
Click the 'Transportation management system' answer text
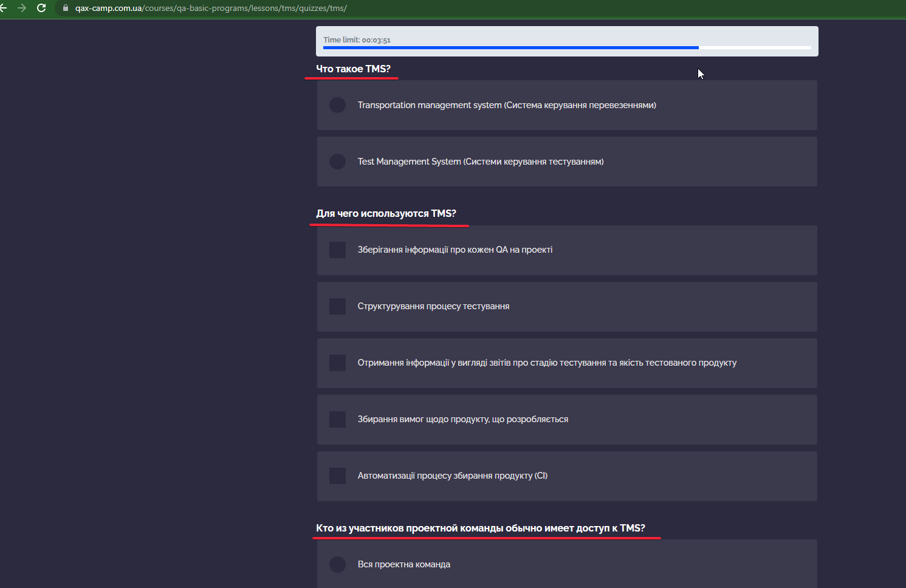click(507, 105)
